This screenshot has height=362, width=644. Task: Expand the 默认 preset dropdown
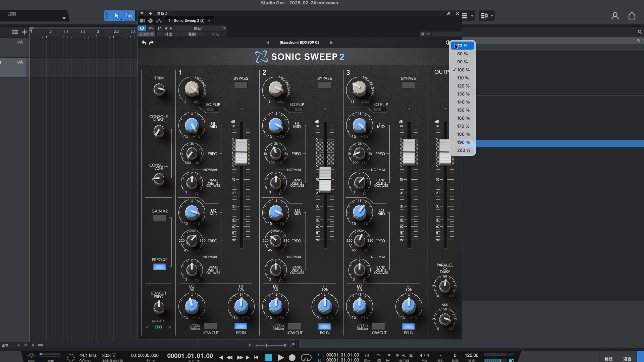click(x=224, y=28)
